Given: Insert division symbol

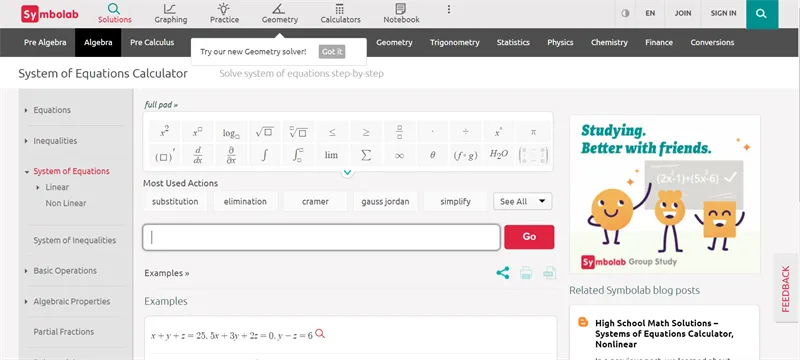Looking at the screenshot, I should click(466, 132).
